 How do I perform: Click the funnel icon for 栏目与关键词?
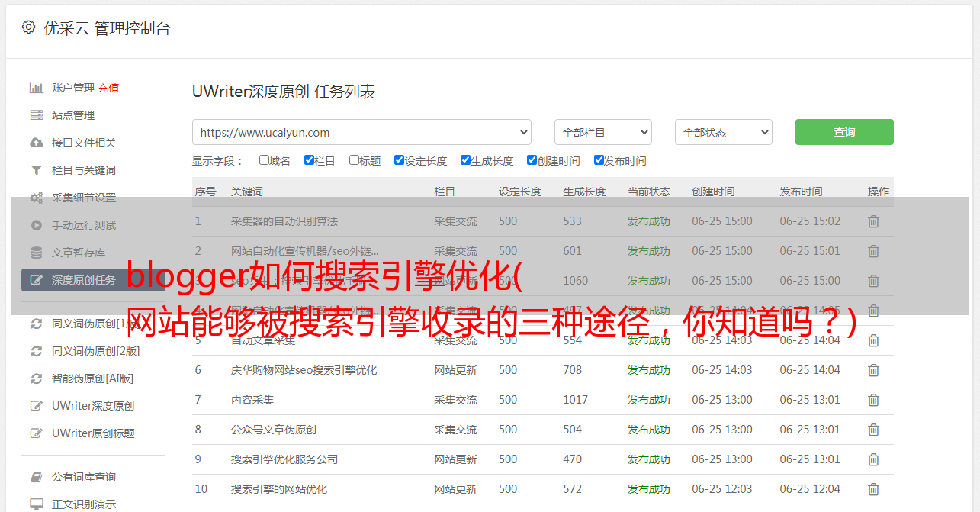36,170
